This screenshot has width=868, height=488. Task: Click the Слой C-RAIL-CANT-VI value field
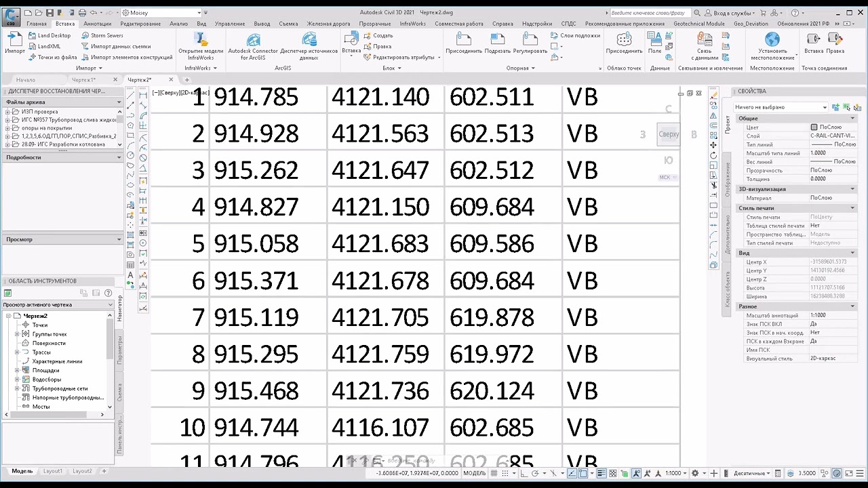tap(833, 136)
